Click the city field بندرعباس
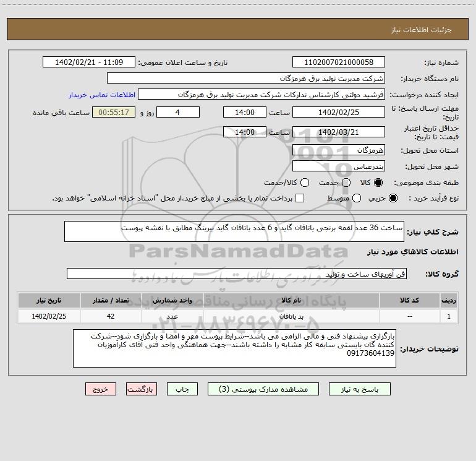Image resolution: width=476 pixels, height=461 pixels. 339,166
